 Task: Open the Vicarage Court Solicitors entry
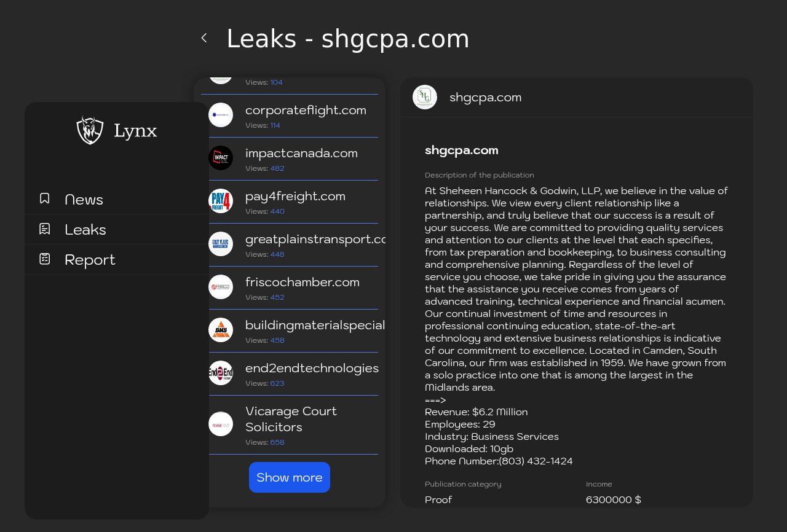click(290, 425)
